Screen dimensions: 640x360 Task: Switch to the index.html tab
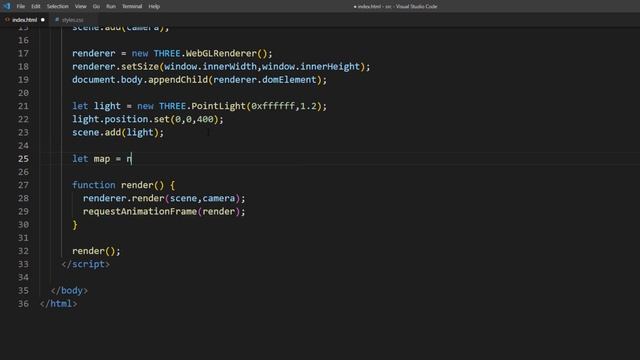24,20
